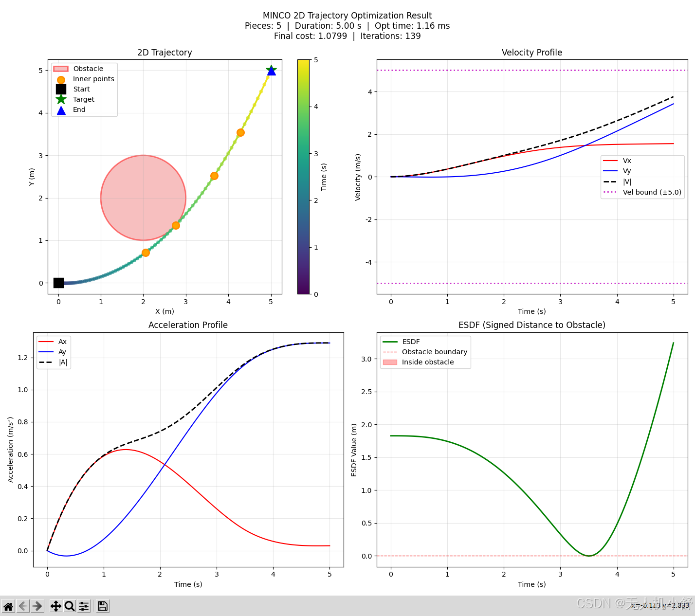This screenshot has width=695, height=616.
Task: Click the green Target star in trajectory plot
Action: pos(271,71)
